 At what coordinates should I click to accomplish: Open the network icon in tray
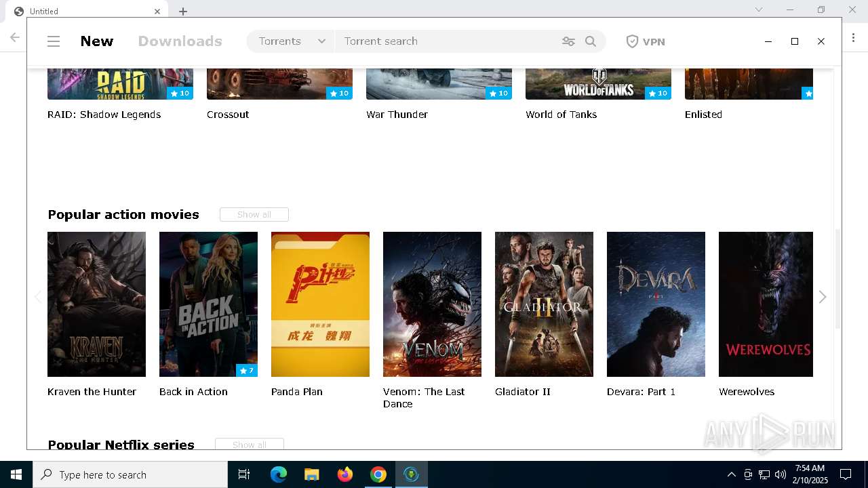point(764,474)
